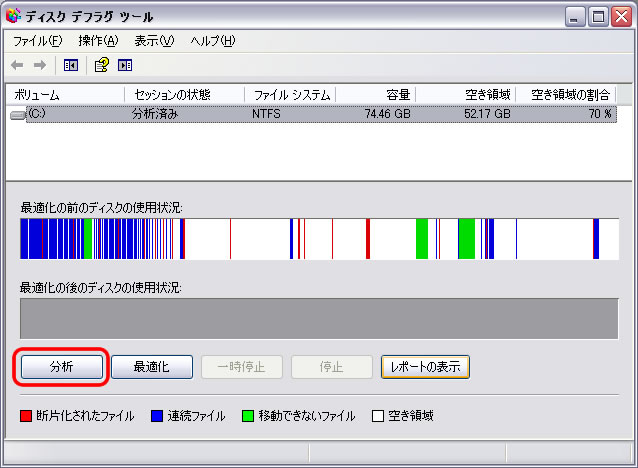Open the ヘルプ(H) menu

[213, 41]
